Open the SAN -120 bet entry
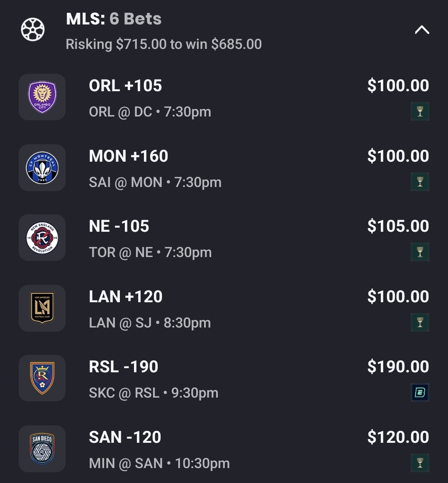This screenshot has height=483, width=448. click(x=125, y=437)
